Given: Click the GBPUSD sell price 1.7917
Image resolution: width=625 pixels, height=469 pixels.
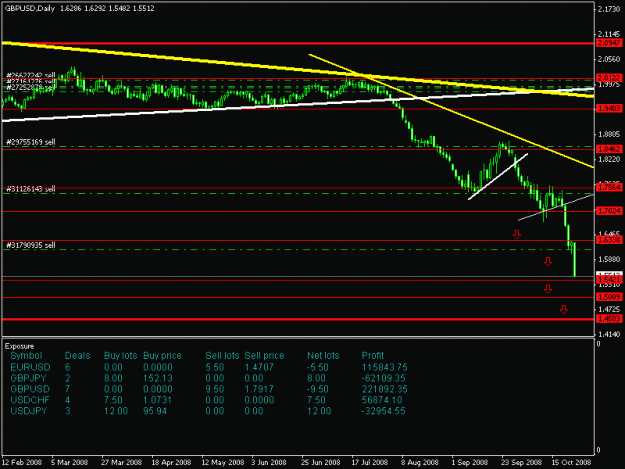Looking at the screenshot, I should (259, 389).
